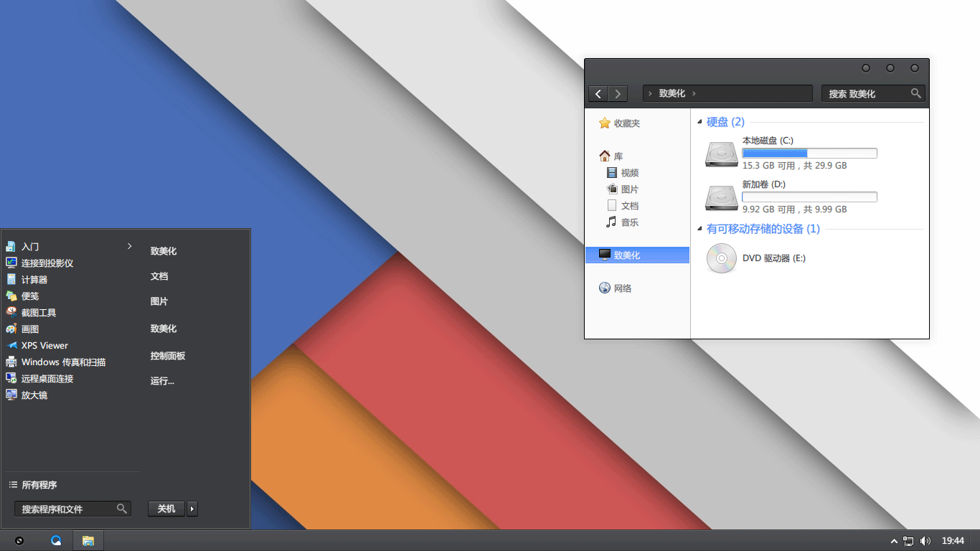Open the 音乐 music library icon
This screenshot has width=980, height=551.
coord(612,222)
